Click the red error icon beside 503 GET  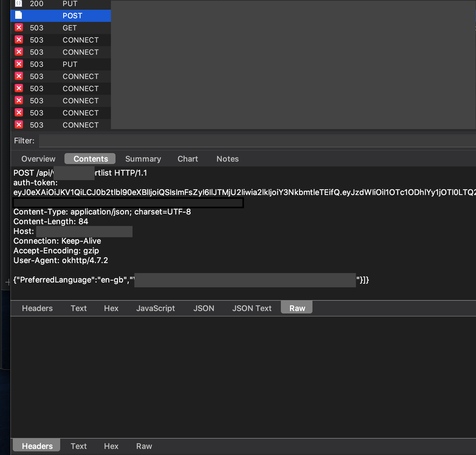19,28
